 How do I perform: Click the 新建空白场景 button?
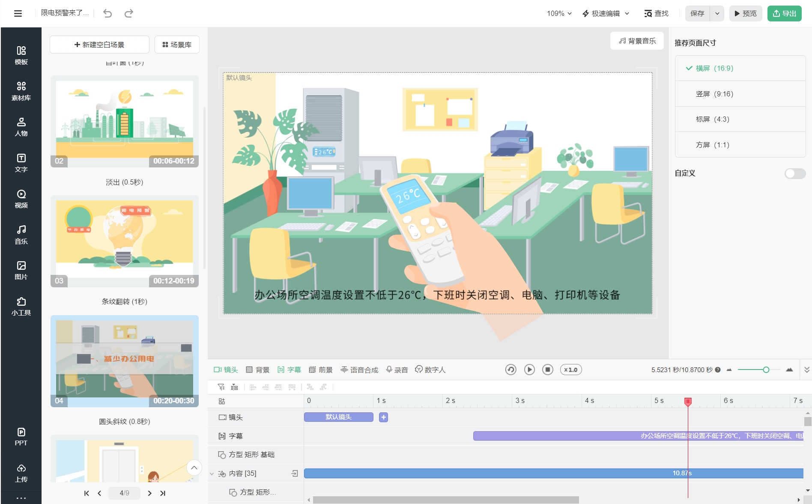[x=99, y=45]
